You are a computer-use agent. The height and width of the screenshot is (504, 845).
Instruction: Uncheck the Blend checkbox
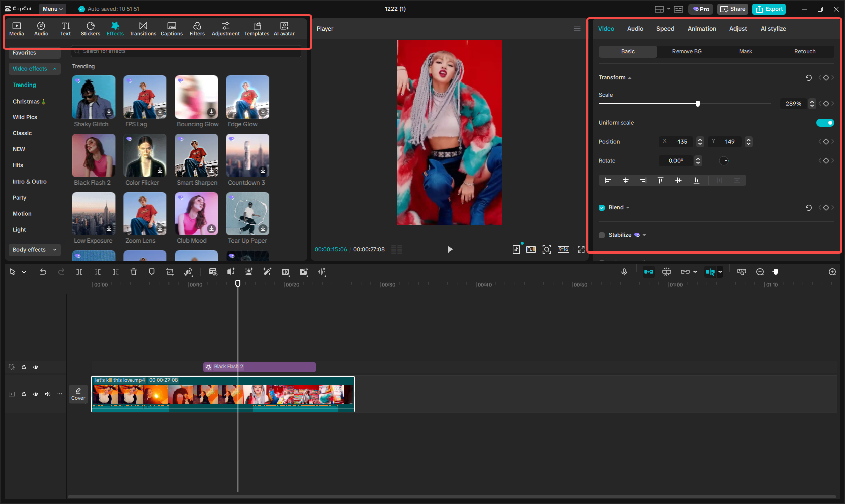pos(602,207)
